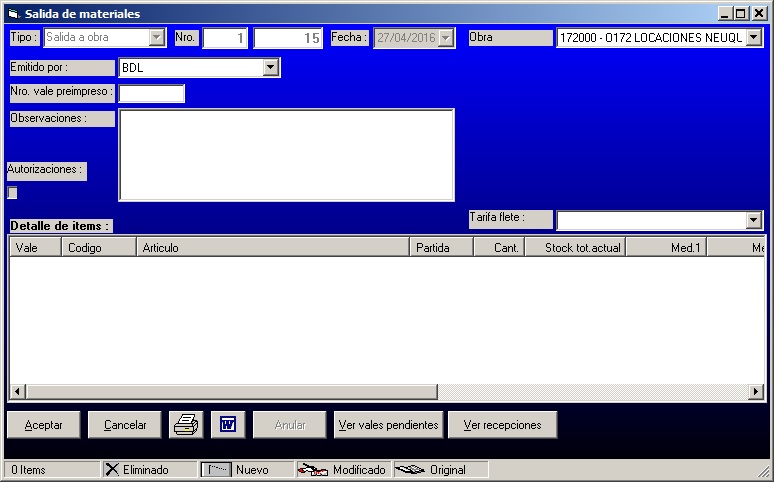Click the Ver recepciones button
Image resolution: width=774 pixels, height=482 pixels.
tap(502, 425)
